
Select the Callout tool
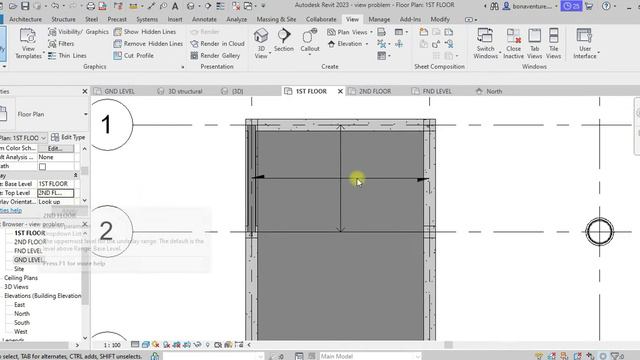(310, 41)
